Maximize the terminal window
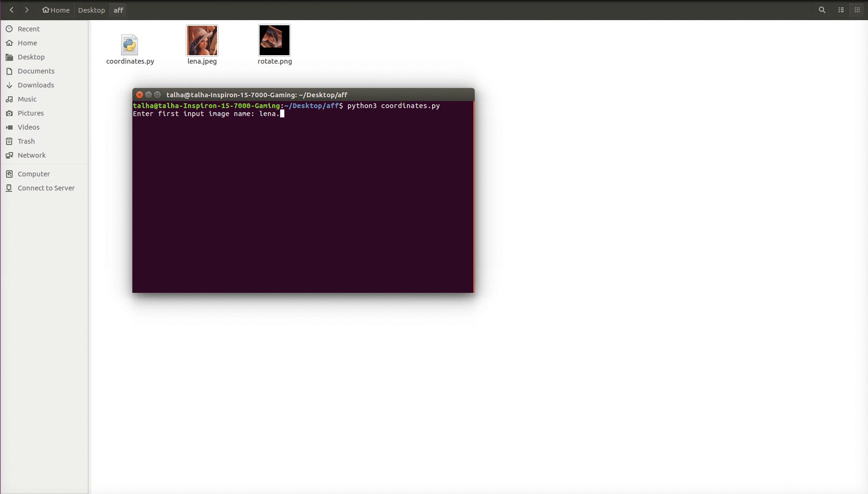868x494 pixels. click(157, 94)
